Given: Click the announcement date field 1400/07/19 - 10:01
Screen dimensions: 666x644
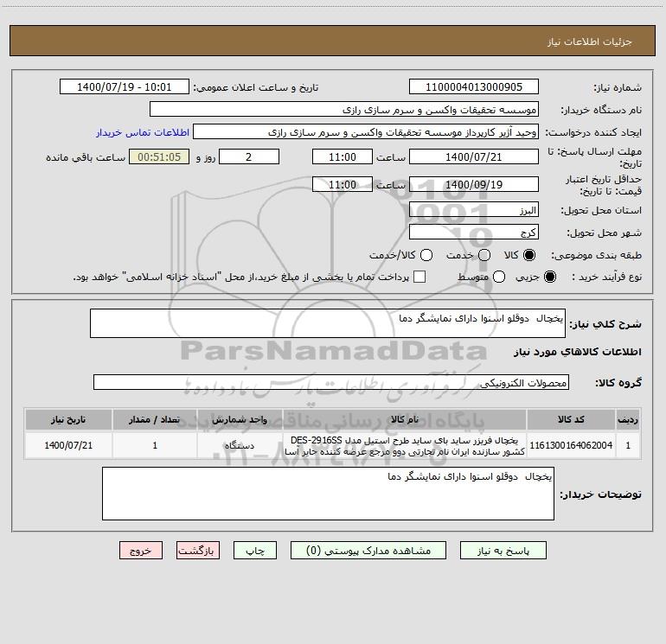Looking at the screenshot, I should 124,86.
